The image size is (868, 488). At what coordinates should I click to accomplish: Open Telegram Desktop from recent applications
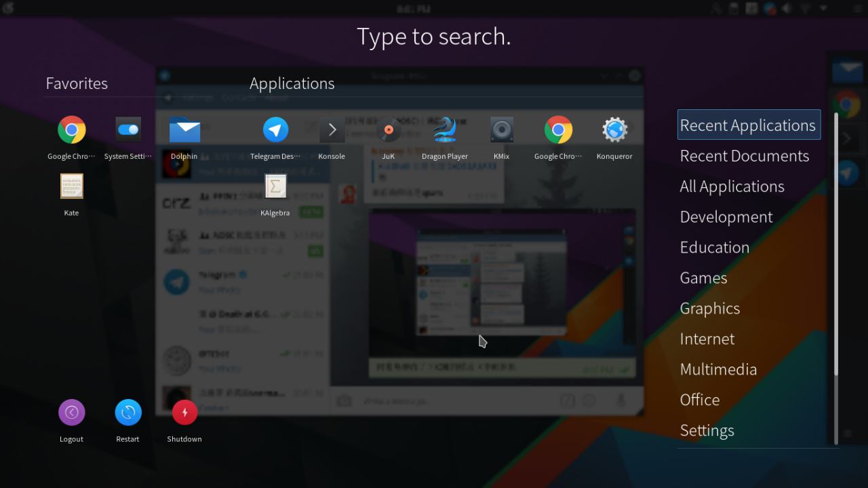pyautogui.click(x=275, y=130)
